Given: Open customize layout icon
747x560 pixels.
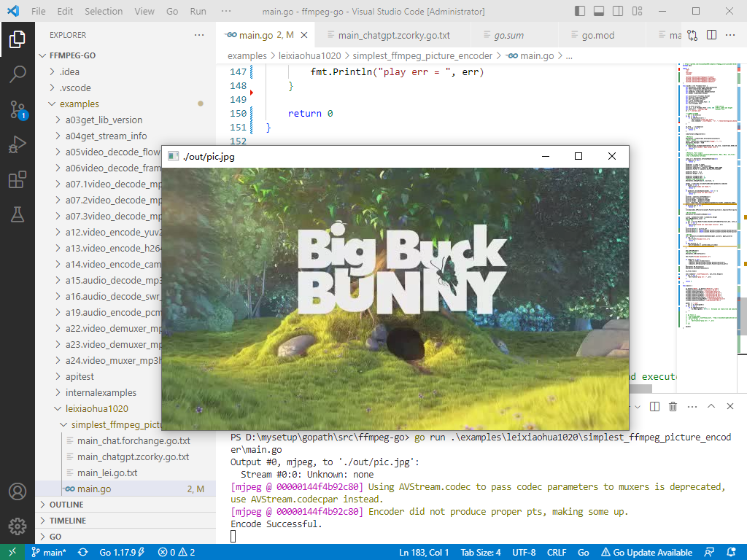Looking at the screenshot, I should point(638,11).
